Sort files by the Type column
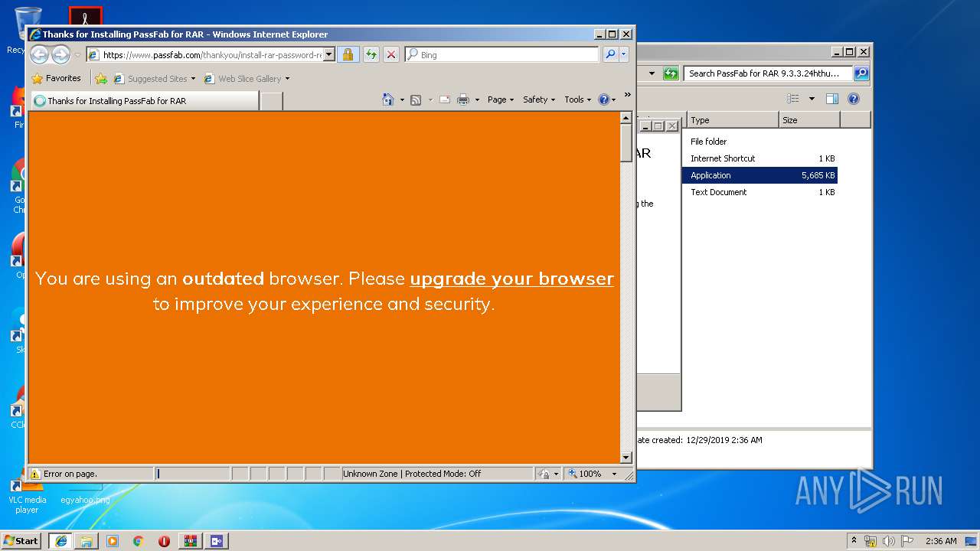 (732, 120)
